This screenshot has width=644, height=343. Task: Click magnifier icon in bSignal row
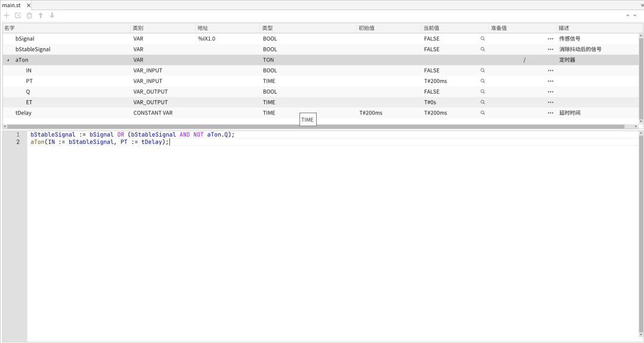coord(482,39)
